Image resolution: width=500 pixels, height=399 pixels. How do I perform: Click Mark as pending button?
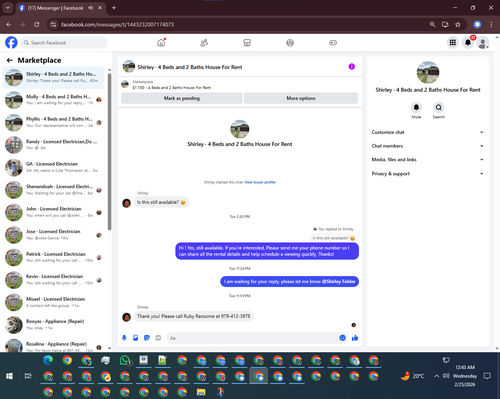pos(182,98)
